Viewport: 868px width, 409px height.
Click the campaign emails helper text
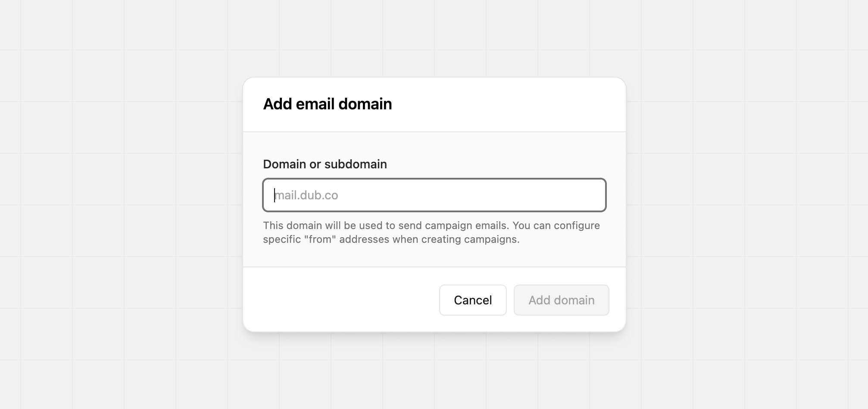point(431,232)
